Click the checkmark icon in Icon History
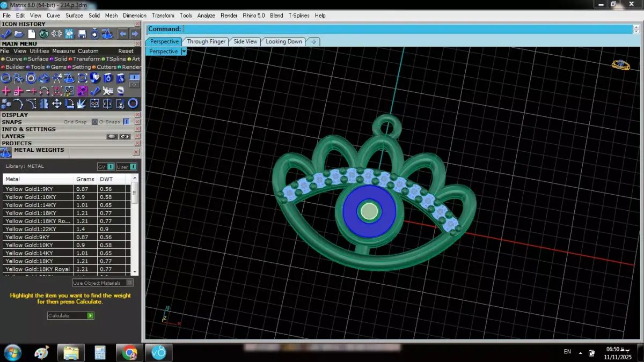 [x=6, y=34]
